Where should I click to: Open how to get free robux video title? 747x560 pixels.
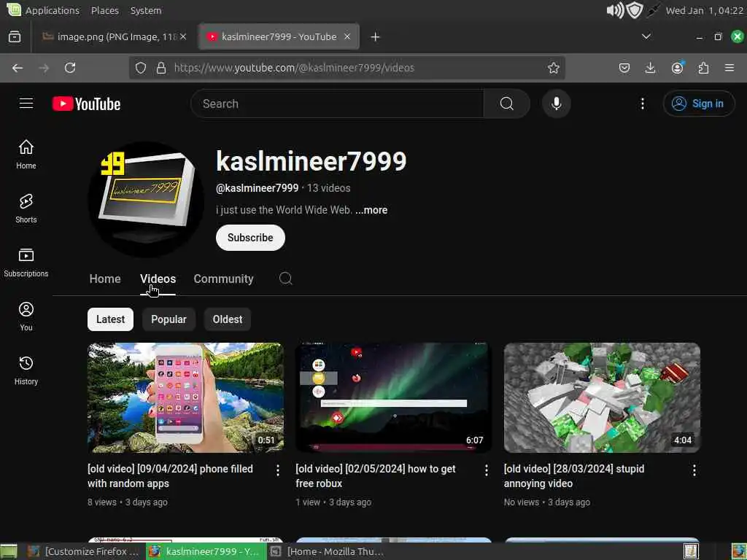[376, 476]
